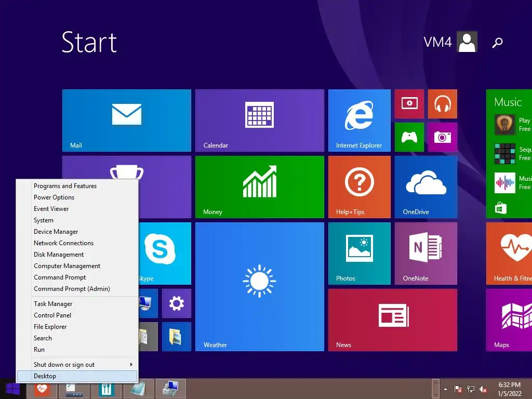Select Desktop menu entry
The width and height of the screenshot is (532, 399).
coord(78,376)
